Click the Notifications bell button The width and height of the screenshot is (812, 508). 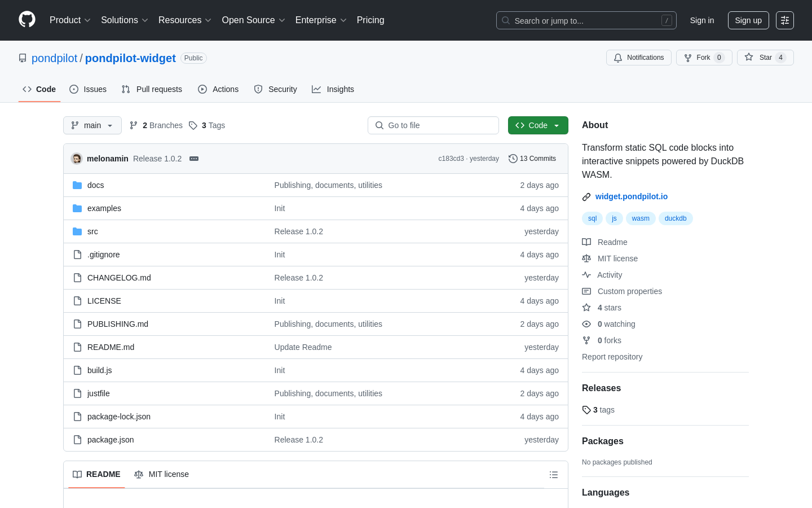point(639,58)
